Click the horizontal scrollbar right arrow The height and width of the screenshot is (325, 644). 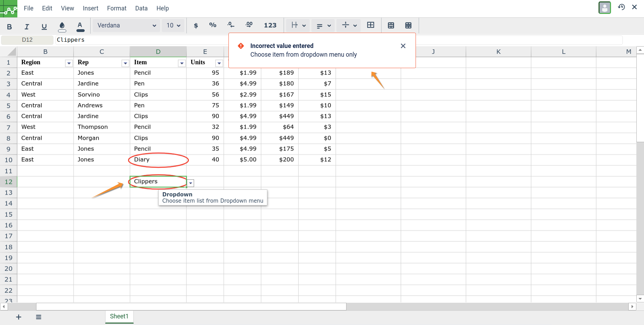pyautogui.click(x=632, y=307)
